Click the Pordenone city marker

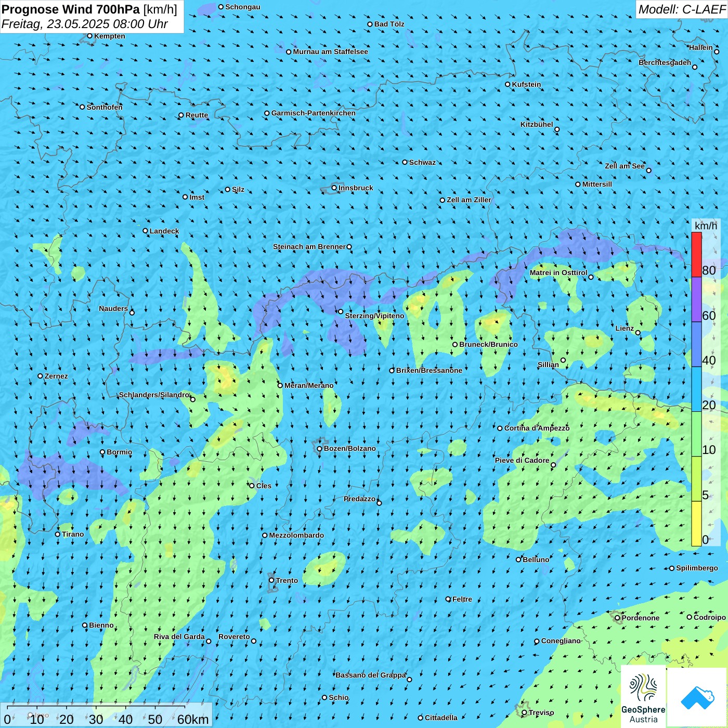(618, 618)
